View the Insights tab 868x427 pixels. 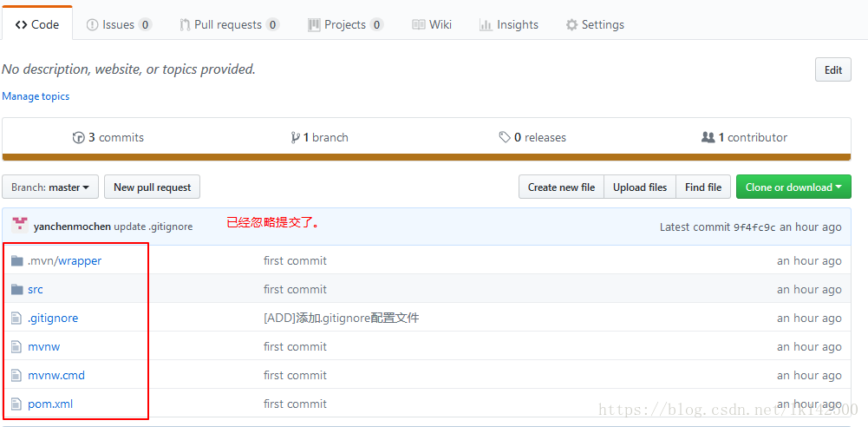coord(509,24)
